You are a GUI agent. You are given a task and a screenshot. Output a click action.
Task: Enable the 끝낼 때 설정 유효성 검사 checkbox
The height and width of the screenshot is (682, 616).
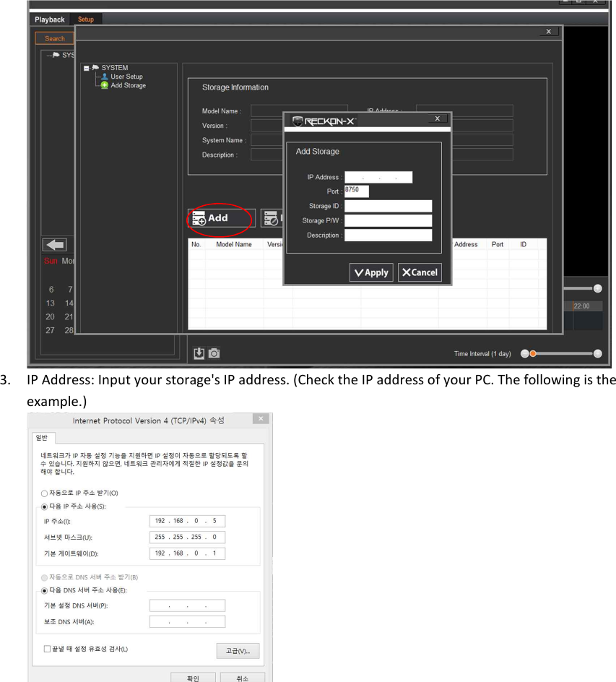coord(47,648)
